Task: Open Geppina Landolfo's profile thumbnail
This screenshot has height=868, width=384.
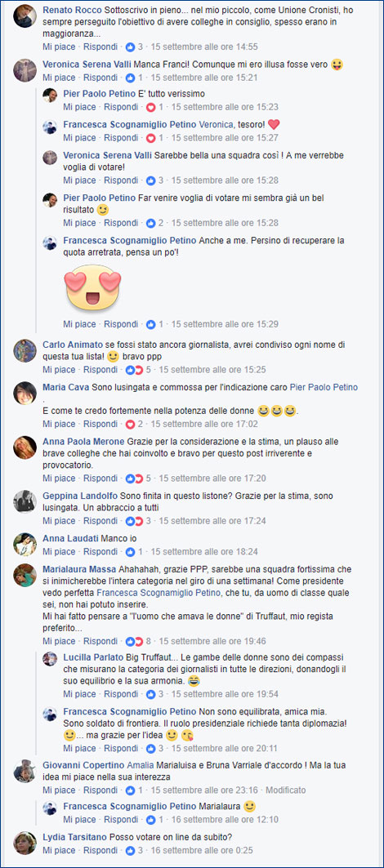Action: [x=25, y=501]
